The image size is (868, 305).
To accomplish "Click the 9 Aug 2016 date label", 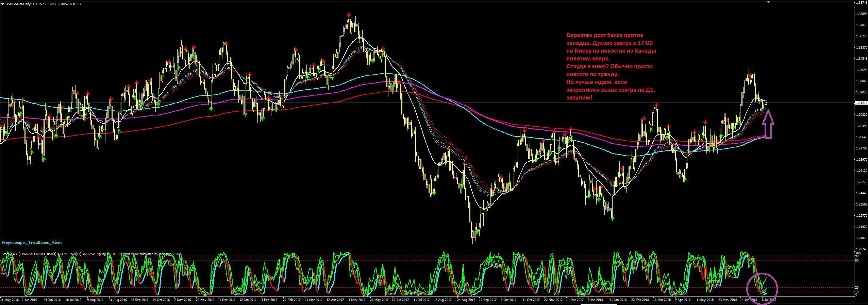I will pos(95,300).
